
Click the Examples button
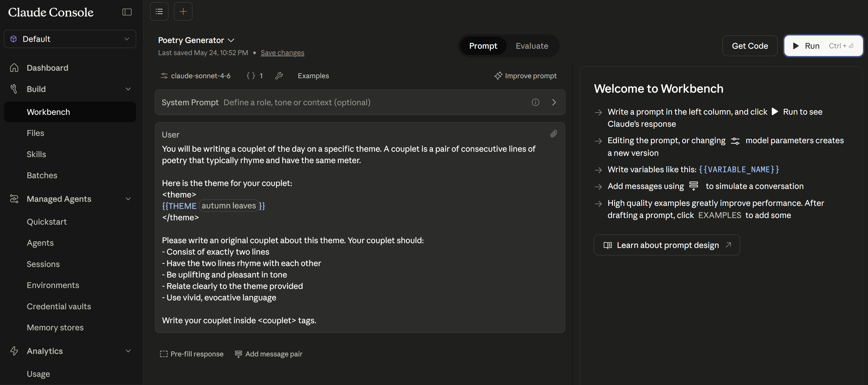(313, 76)
